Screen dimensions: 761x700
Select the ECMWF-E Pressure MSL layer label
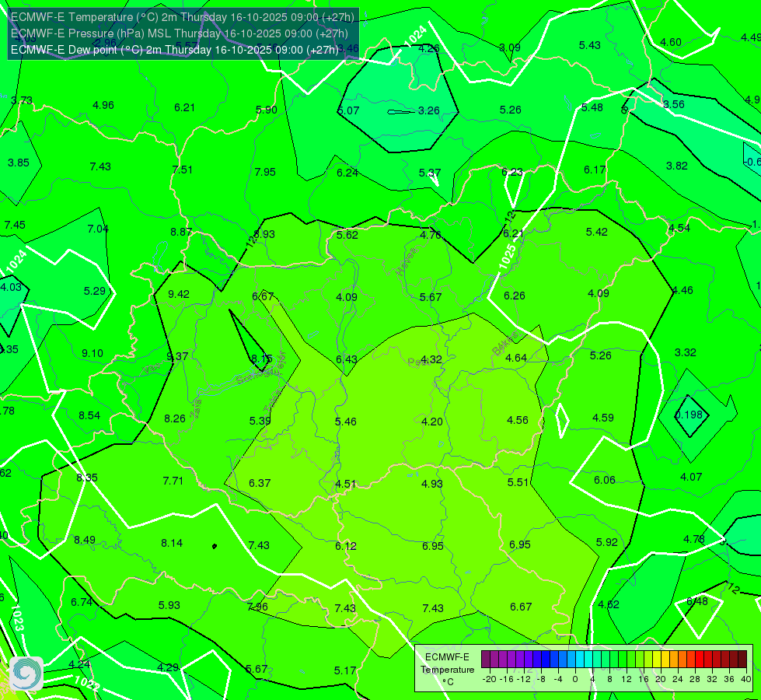click(x=180, y=33)
